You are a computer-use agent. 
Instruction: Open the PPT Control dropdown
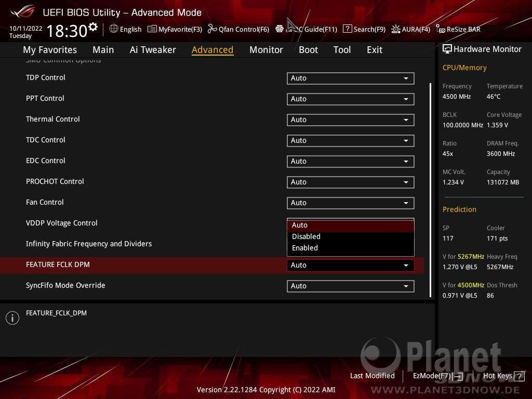pyautogui.click(x=351, y=99)
